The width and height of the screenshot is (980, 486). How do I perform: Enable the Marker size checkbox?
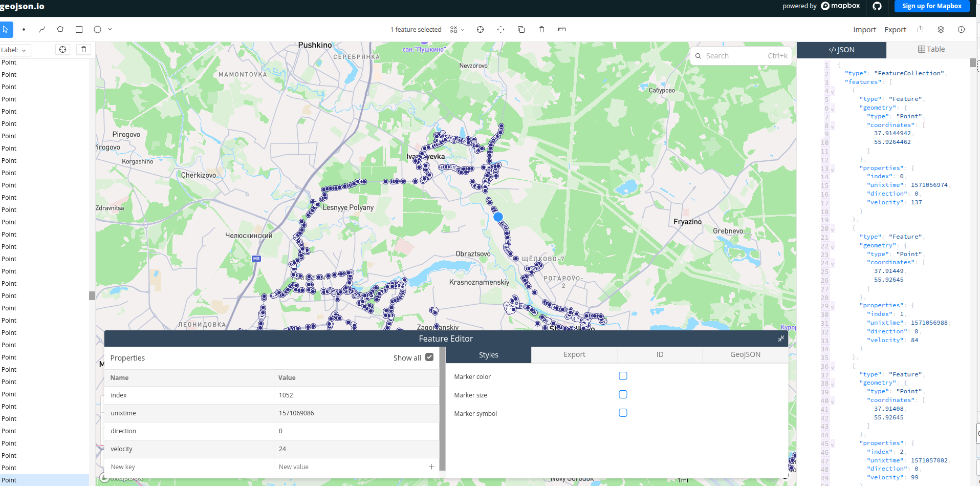623,394
